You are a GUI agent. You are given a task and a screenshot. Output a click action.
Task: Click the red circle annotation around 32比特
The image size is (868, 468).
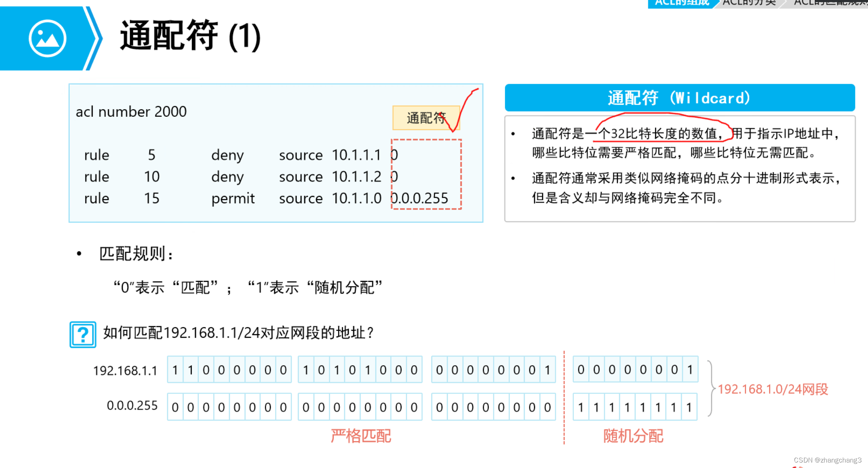tap(663, 127)
